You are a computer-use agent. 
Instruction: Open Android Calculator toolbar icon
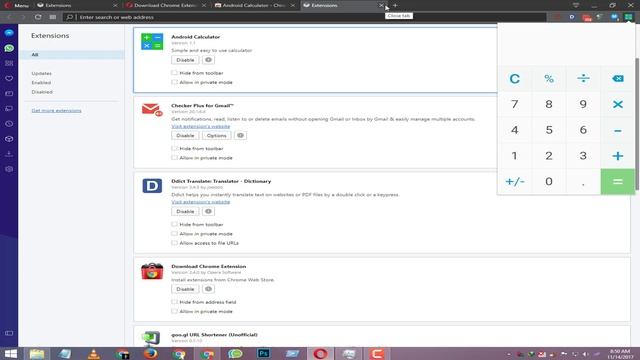pyautogui.click(x=628, y=17)
